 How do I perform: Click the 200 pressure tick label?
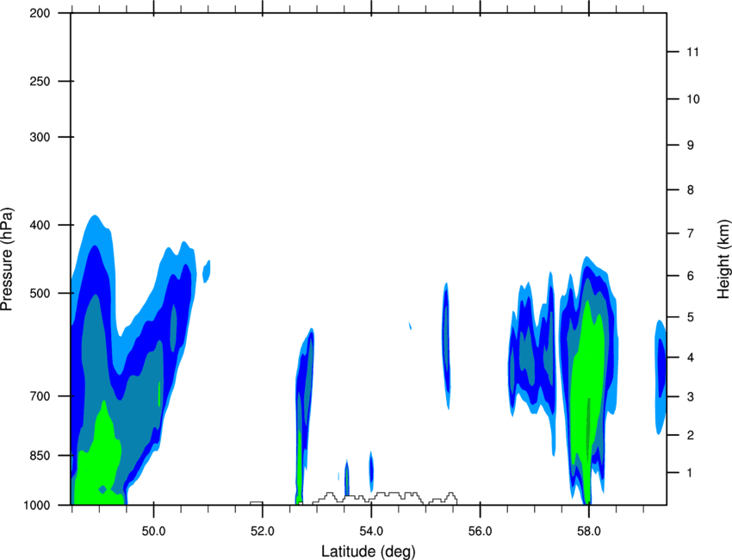click(40, 13)
